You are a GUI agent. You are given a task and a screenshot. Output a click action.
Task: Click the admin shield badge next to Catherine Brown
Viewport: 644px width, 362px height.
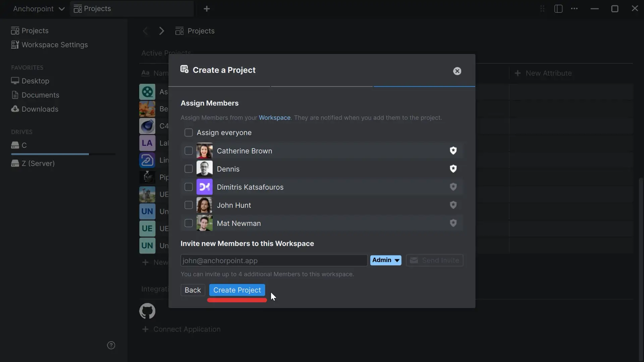click(x=453, y=151)
